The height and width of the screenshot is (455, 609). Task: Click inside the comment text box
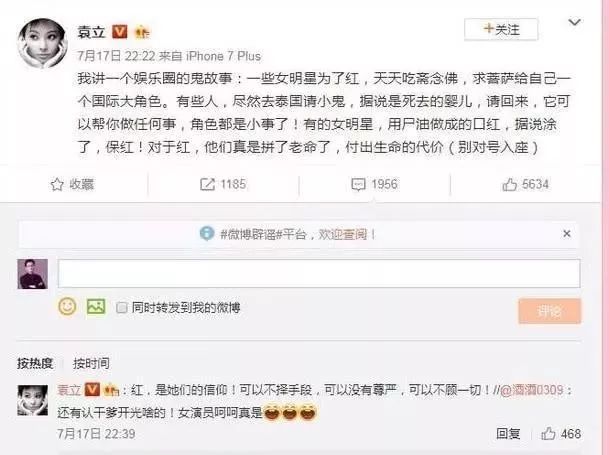click(319, 274)
